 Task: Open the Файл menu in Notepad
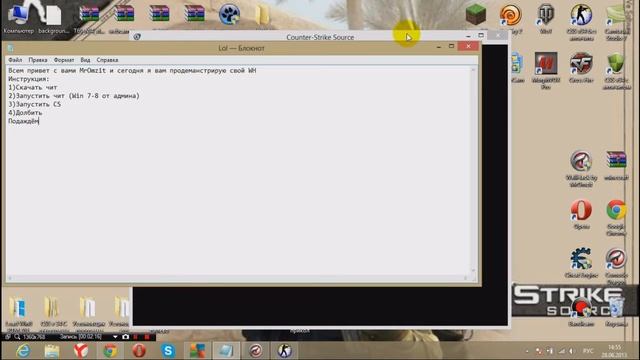pyautogui.click(x=15, y=60)
